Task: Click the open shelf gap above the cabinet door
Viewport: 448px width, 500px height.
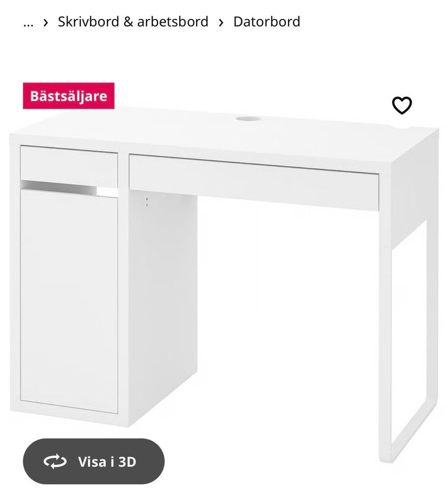Action: pos(69,188)
